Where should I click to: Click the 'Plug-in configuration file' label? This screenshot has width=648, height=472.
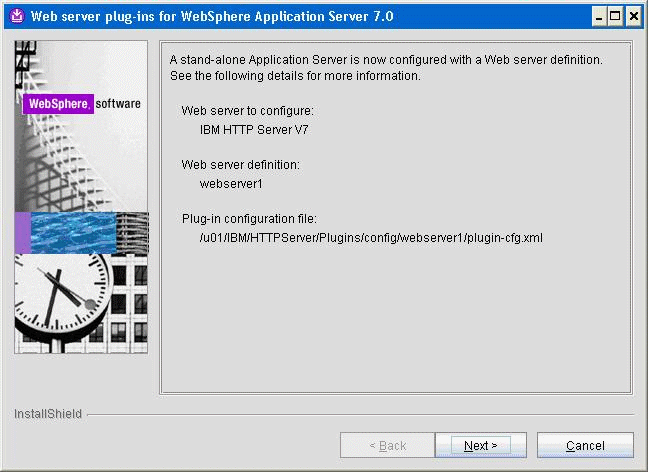(249, 218)
